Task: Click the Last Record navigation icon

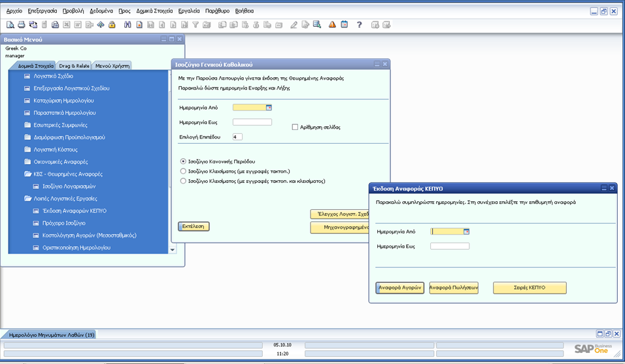Action: point(184,25)
